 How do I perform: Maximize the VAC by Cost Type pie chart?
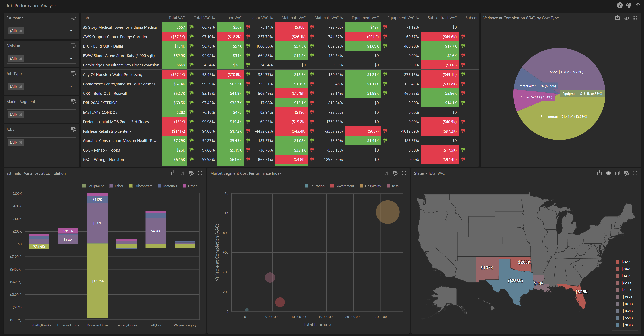635,18
